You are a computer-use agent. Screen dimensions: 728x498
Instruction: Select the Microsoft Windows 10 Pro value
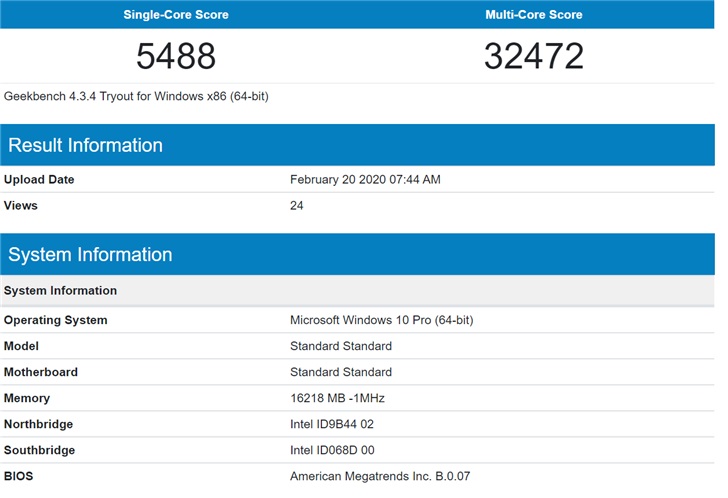(381, 320)
